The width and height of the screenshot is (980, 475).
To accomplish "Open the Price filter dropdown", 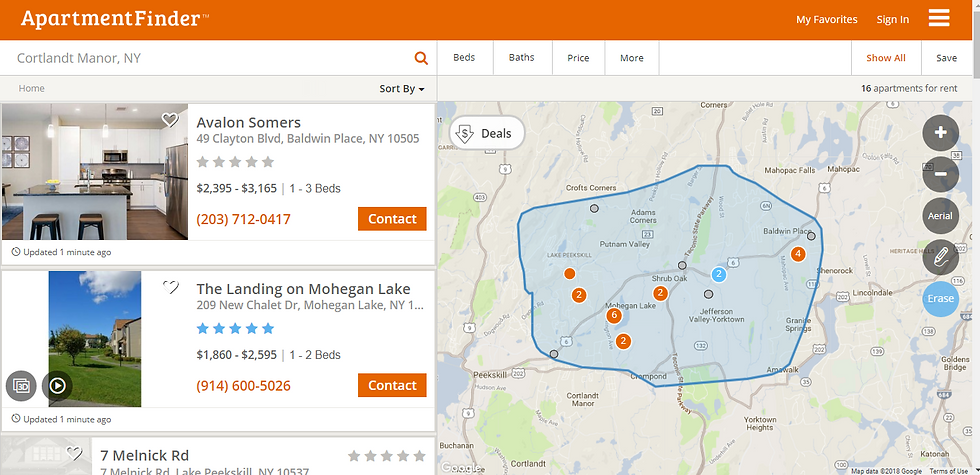I will pos(578,58).
